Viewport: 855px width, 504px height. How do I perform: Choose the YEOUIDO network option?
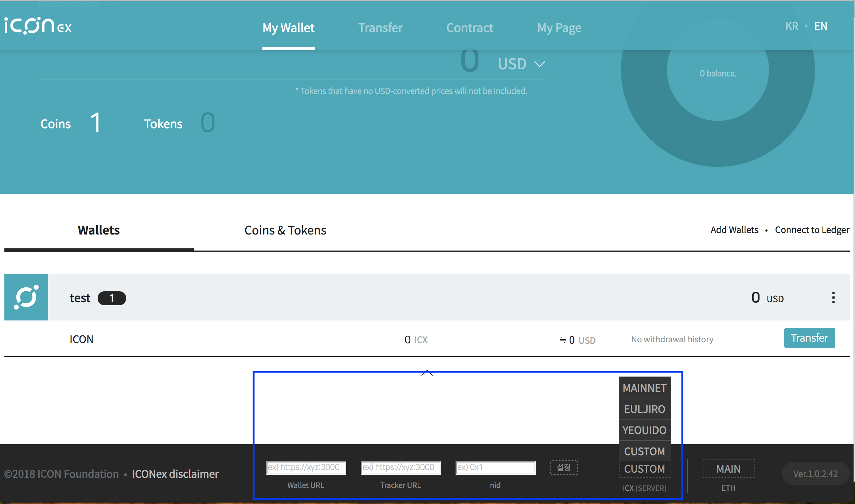(644, 430)
